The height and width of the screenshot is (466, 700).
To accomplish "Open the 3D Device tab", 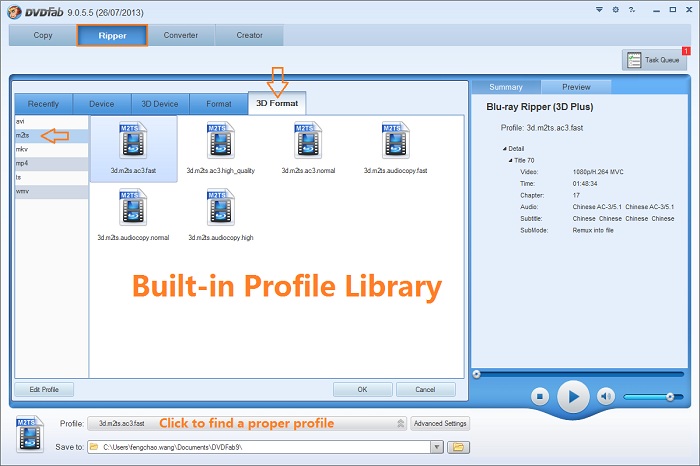I will coord(160,104).
